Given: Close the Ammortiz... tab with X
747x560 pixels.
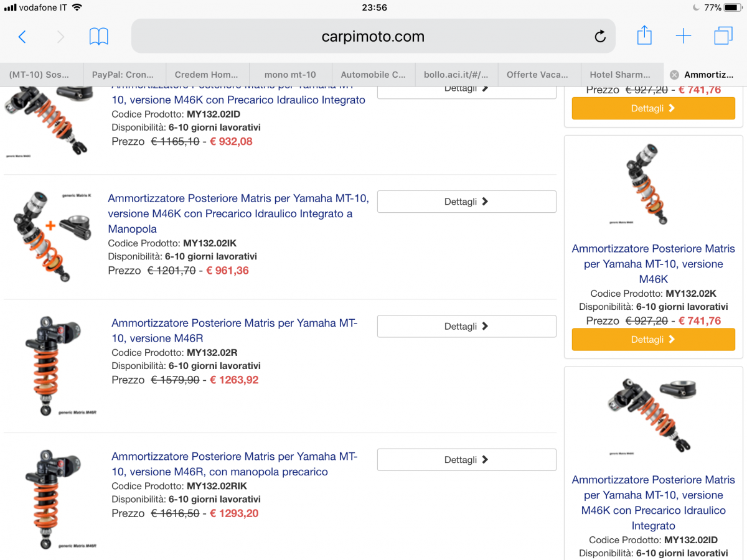Looking at the screenshot, I should 674,75.
